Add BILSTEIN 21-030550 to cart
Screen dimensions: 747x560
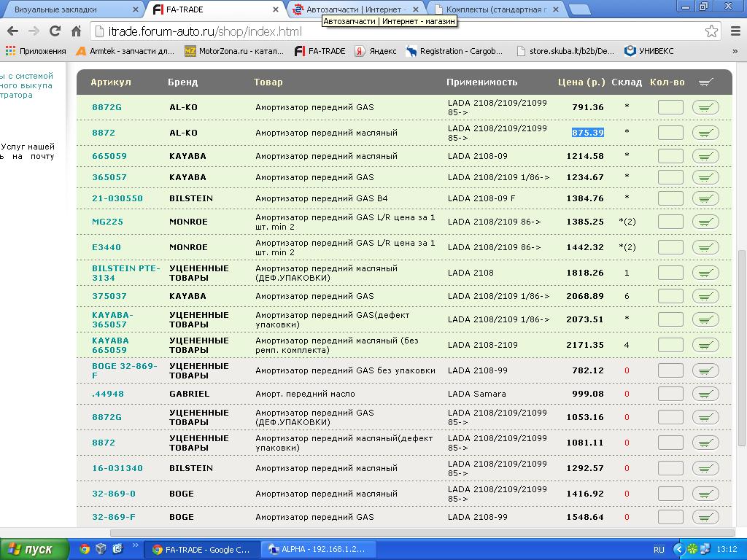pyautogui.click(x=705, y=198)
